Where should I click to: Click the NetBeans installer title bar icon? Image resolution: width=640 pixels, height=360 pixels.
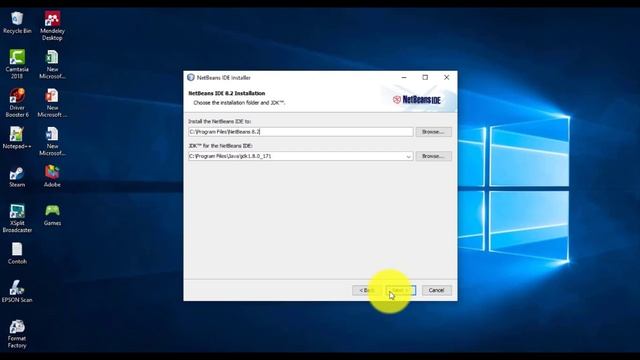tap(191, 77)
